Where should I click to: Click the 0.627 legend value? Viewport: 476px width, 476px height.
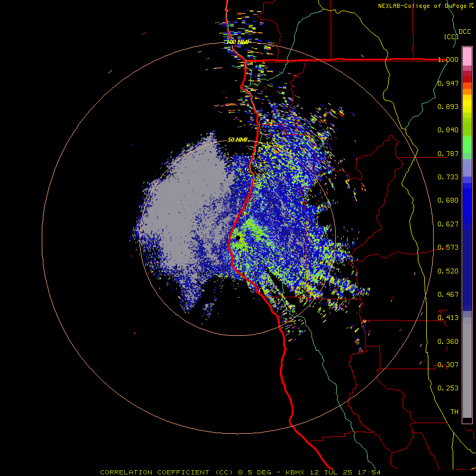(x=448, y=224)
